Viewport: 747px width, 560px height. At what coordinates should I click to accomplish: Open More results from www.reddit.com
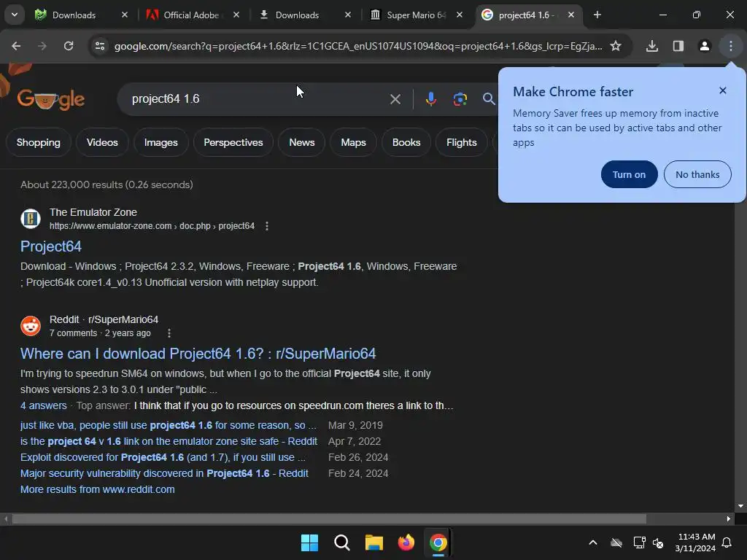click(97, 489)
